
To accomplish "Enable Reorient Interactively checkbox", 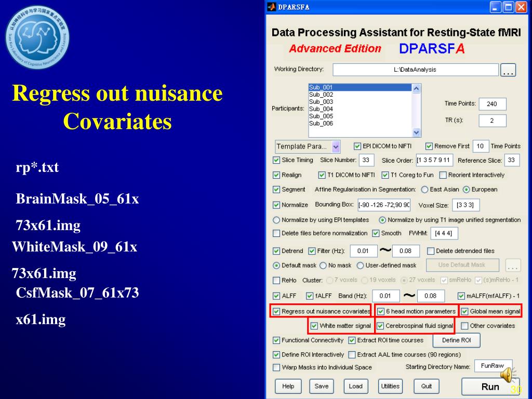I will 443,175.
